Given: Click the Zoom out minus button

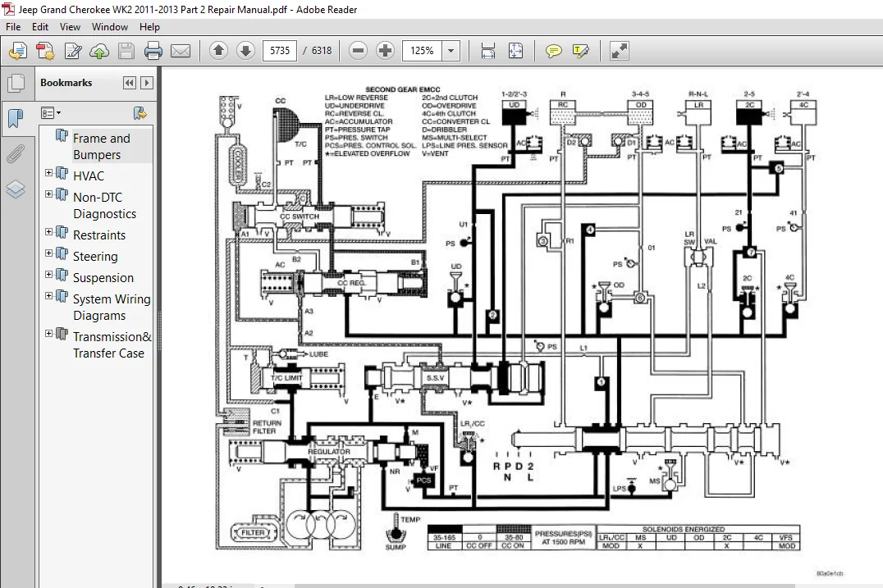Looking at the screenshot, I should tap(358, 51).
